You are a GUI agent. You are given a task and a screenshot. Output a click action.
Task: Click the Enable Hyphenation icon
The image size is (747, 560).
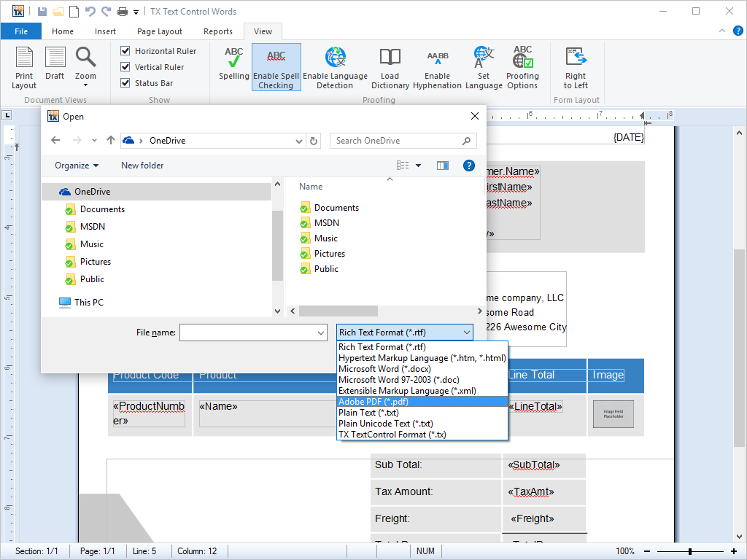pyautogui.click(x=437, y=67)
